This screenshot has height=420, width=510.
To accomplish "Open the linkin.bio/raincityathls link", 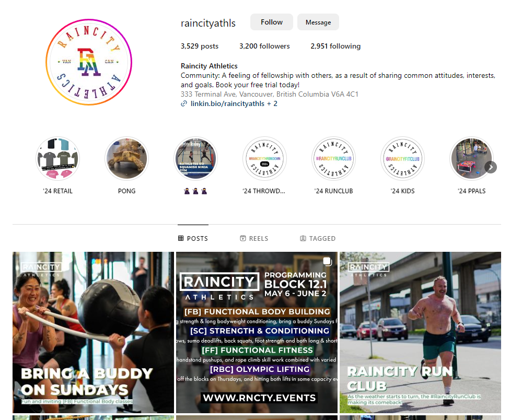I will [x=227, y=104].
